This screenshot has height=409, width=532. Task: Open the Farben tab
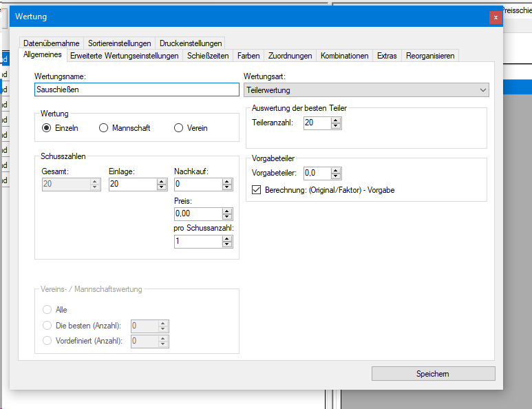248,56
